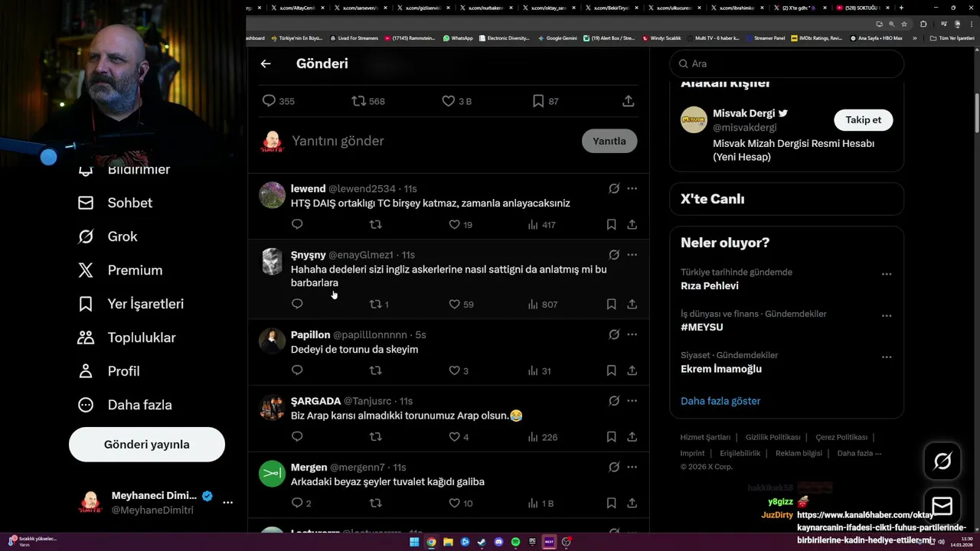Share Papillon's reply
This screenshot has width=980, height=551.
point(632,370)
